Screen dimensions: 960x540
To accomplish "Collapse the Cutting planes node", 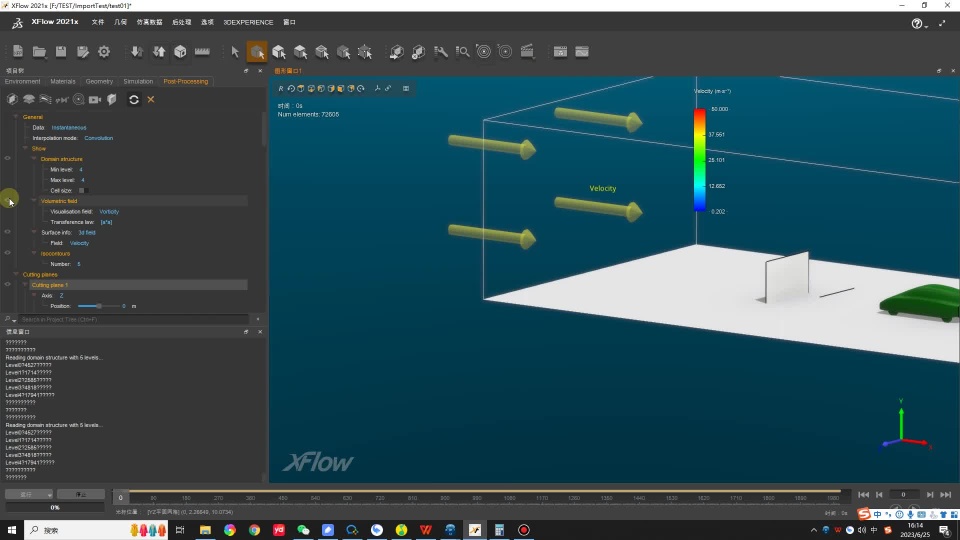I will point(17,274).
